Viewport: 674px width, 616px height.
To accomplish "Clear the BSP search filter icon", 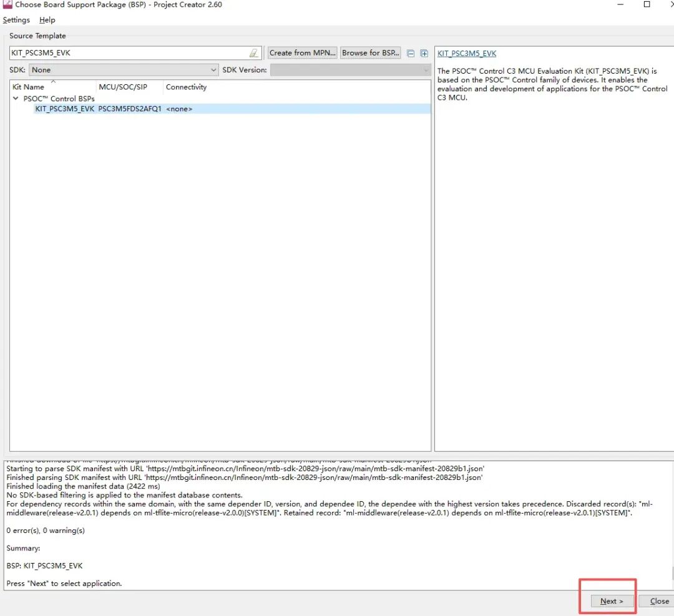I will click(253, 53).
